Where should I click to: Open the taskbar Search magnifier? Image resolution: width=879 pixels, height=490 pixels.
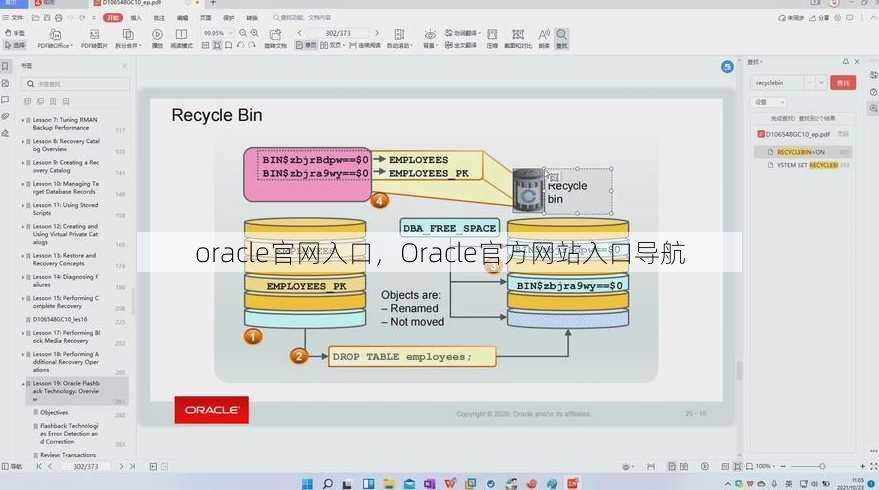point(328,483)
